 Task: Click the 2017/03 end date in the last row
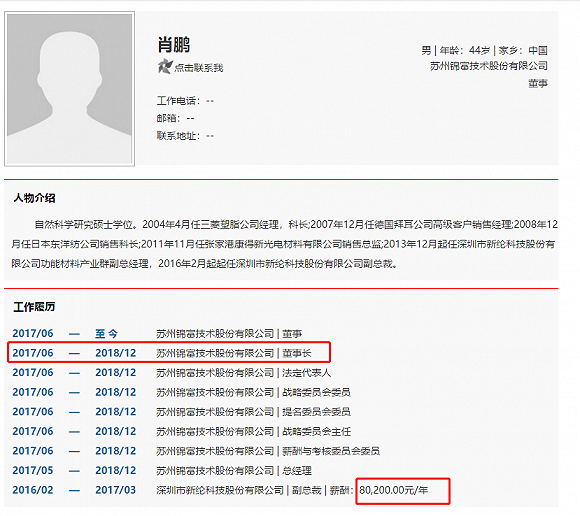coord(115,490)
